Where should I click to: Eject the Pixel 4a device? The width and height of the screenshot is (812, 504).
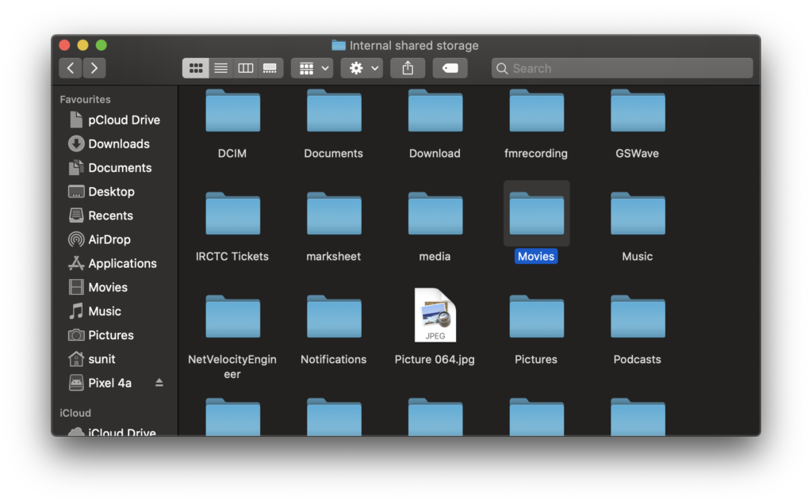click(x=159, y=383)
